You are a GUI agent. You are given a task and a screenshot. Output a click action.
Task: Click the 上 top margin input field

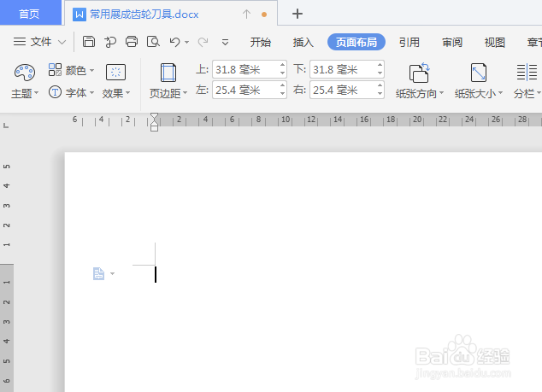tap(245, 70)
